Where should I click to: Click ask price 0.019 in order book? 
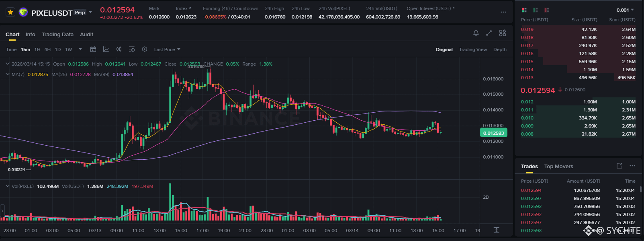point(527,29)
